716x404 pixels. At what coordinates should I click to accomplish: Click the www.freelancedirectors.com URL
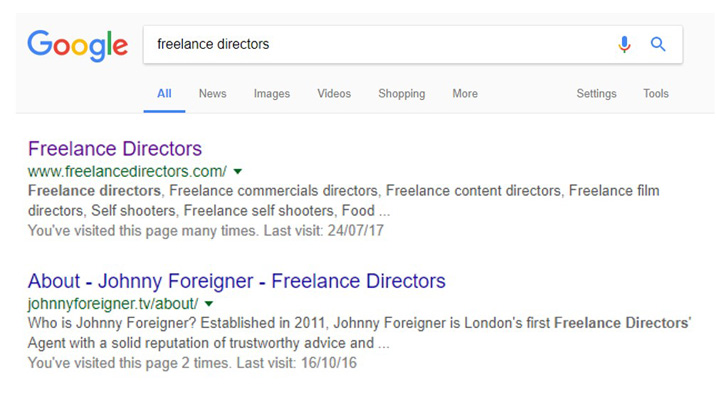[127, 171]
